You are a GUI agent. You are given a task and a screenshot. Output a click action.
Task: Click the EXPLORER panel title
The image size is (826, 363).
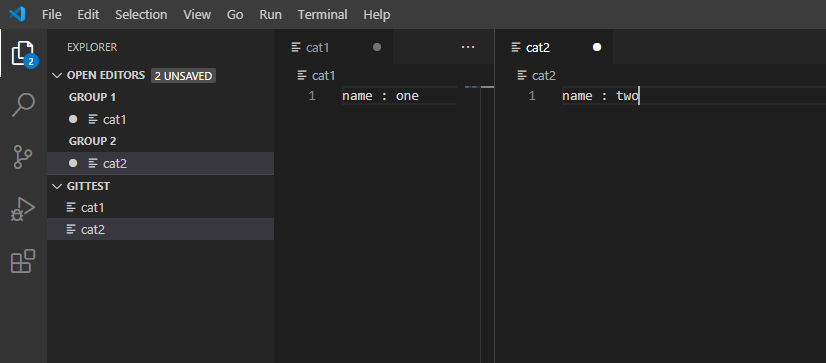click(92, 47)
